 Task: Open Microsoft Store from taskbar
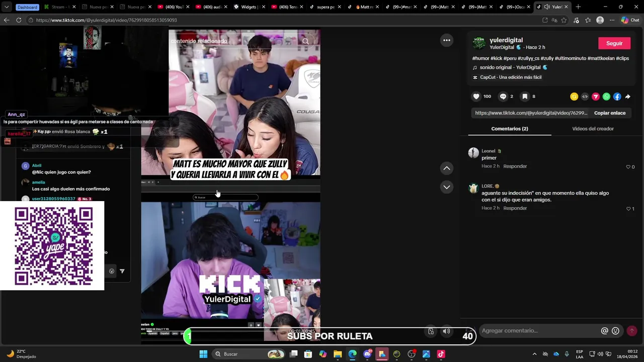point(308,354)
